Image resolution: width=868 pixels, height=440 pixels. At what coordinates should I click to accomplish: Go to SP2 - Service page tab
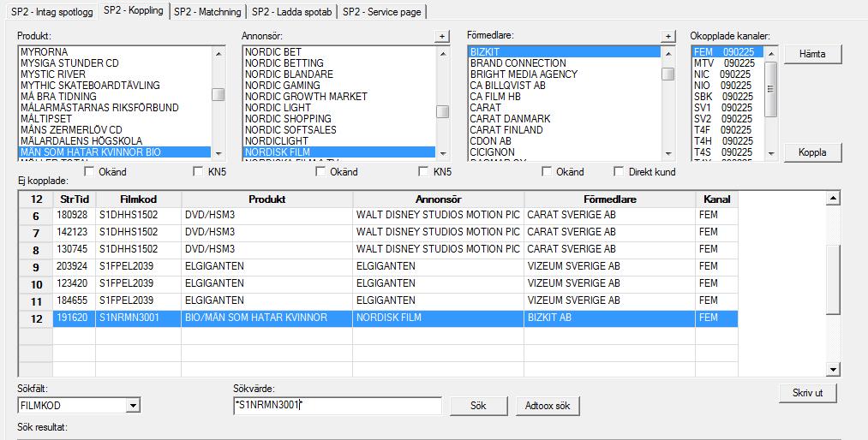click(382, 12)
